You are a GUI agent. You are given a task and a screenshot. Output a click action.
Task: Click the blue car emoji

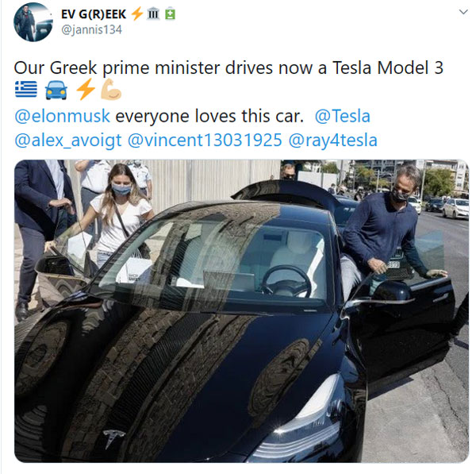[x=56, y=90]
